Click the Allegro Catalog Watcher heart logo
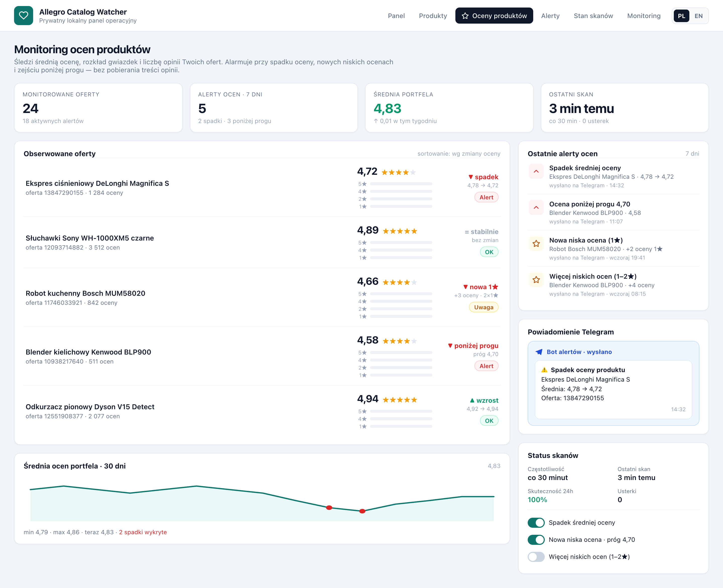Viewport: 723px width, 588px height. (23, 16)
